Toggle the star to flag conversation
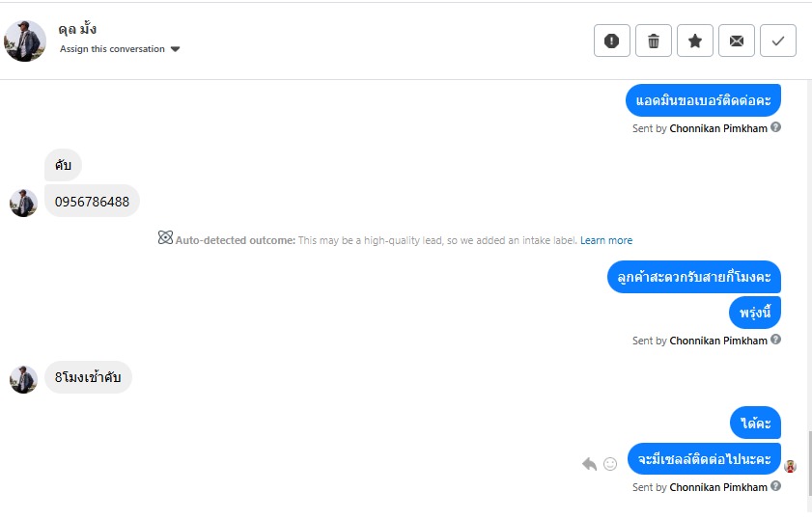Viewport: 812px width, 519px height. click(694, 41)
